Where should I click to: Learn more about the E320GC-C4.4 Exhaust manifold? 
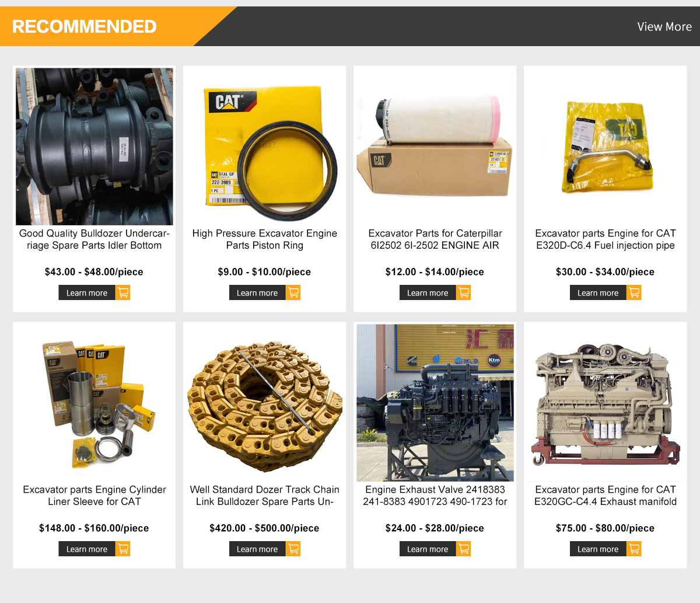[x=598, y=549]
